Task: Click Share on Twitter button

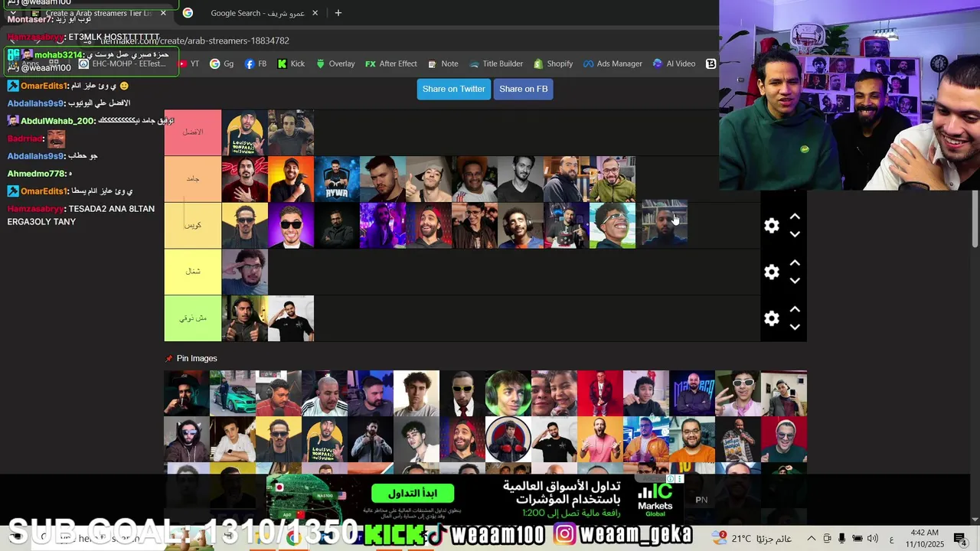Action: click(453, 89)
